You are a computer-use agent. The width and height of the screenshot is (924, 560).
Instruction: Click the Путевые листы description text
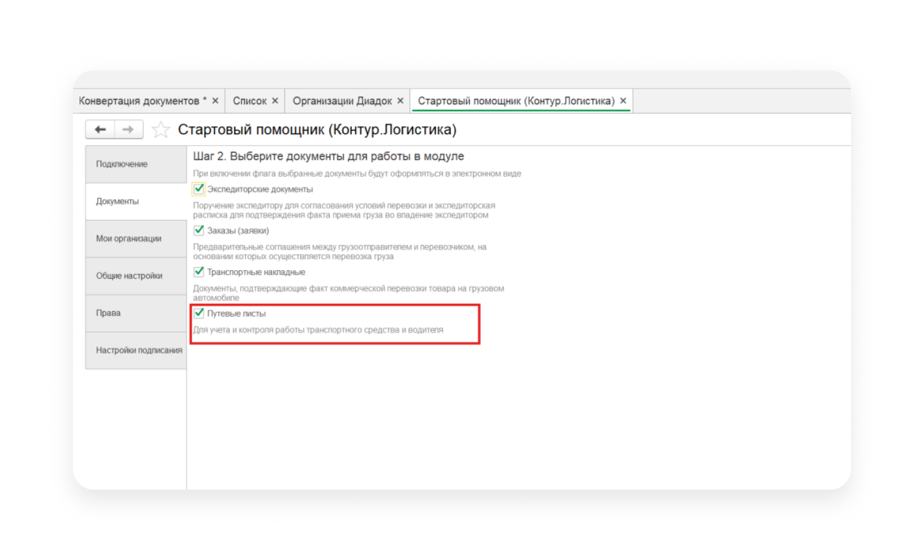tap(318, 330)
